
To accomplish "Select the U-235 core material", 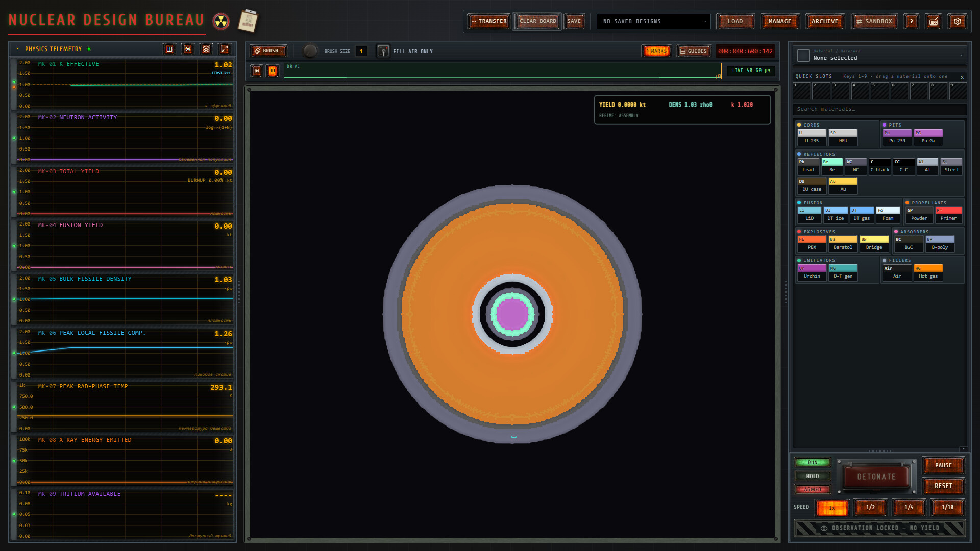I will (x=812, y=137).
